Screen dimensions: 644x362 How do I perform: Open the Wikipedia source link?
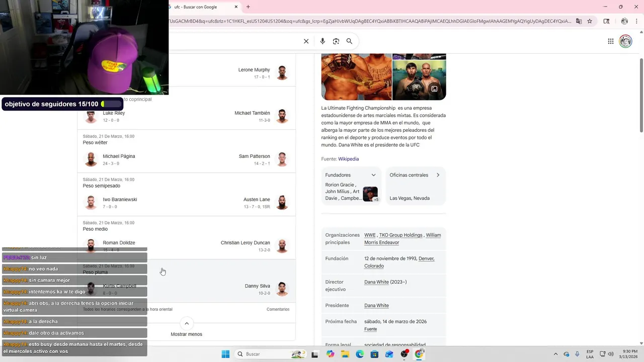tap(348, 159)
